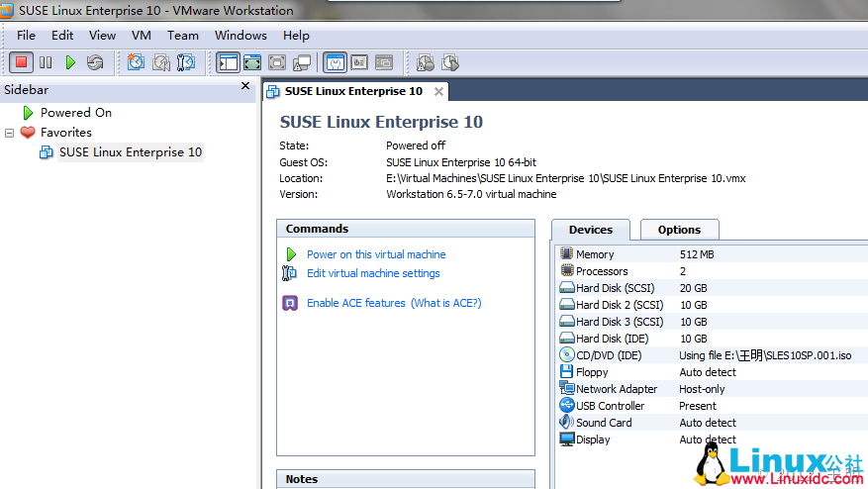Click the Host-only network adapter value

pyautogui.click(x=702, y=389)
